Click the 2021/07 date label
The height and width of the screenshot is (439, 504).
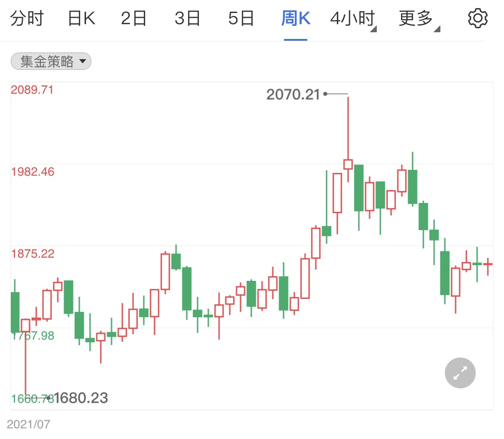point(29,424)
